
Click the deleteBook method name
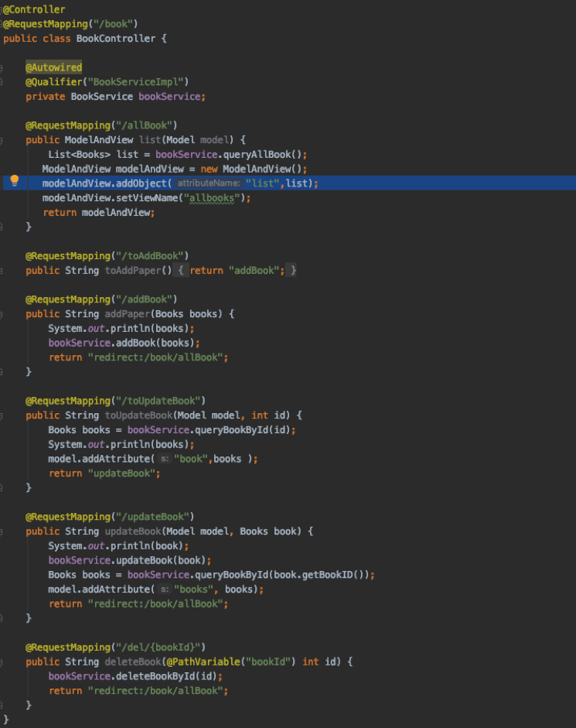click(x=132, y=661)
